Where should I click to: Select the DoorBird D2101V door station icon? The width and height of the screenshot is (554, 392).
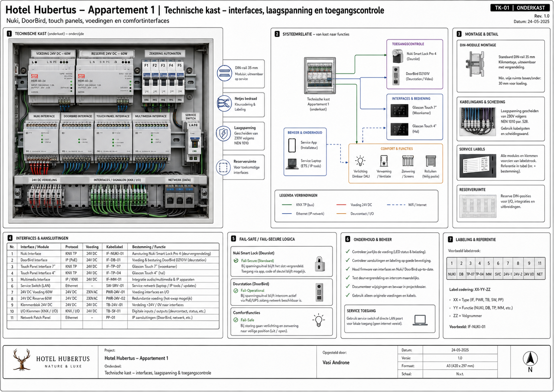[x=396, y=76]
